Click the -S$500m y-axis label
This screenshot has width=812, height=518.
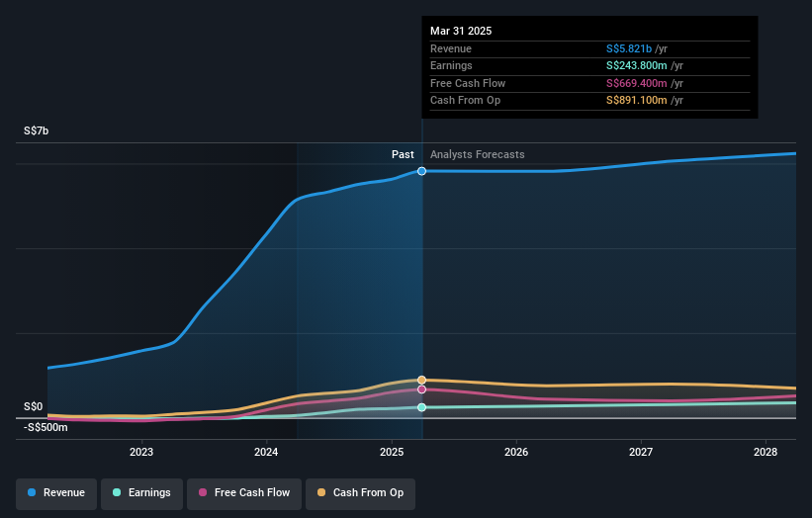coord(45,427)
